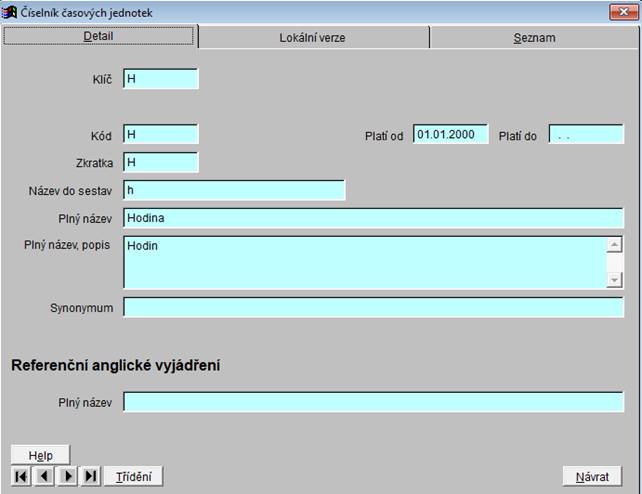Image resolution: width=642 pixels, height=494 pixels.
Task: Click the Synonymum text field
Action: tap(373, 307)
